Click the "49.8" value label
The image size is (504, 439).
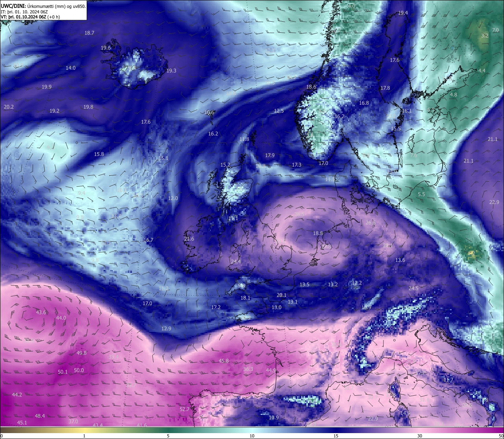[82, 353]
